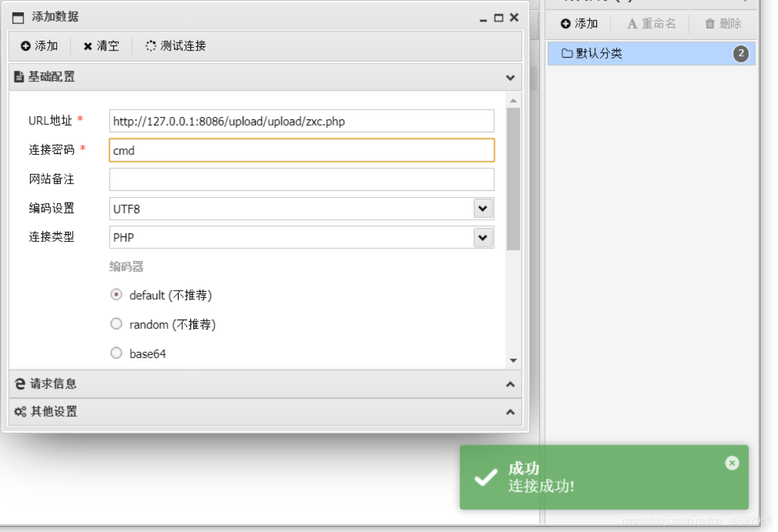Select the base64 encoder radio
778x532 pixels.
pos(116,353)
